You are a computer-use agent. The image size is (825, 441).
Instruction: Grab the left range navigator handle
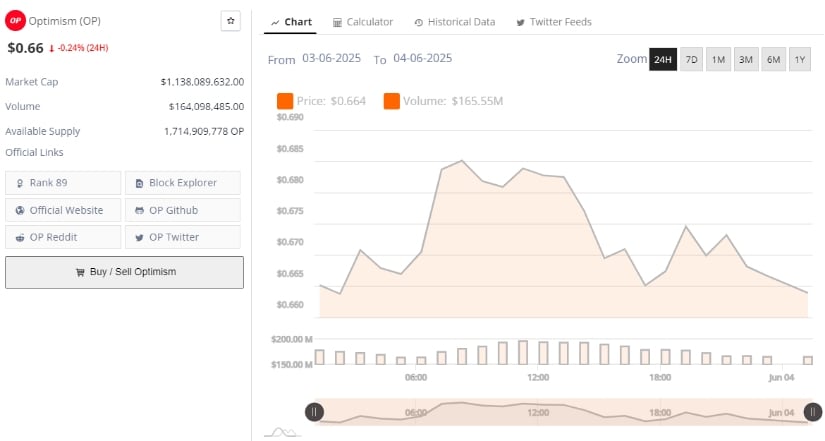(315, 412)
